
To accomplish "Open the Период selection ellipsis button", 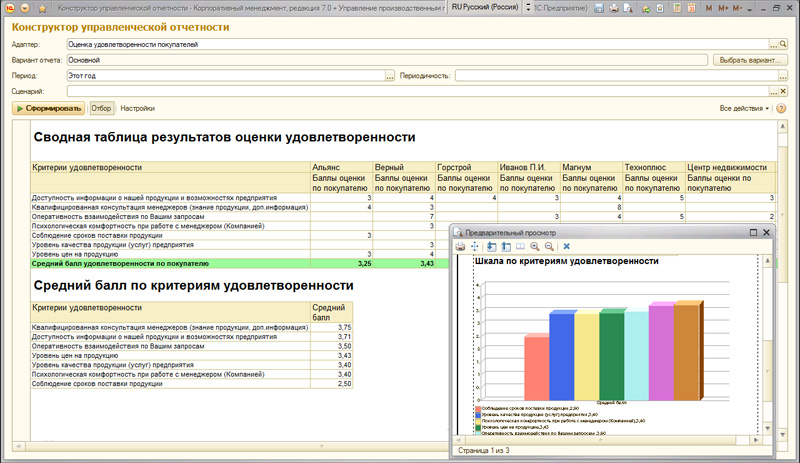I will coord(388,76).
